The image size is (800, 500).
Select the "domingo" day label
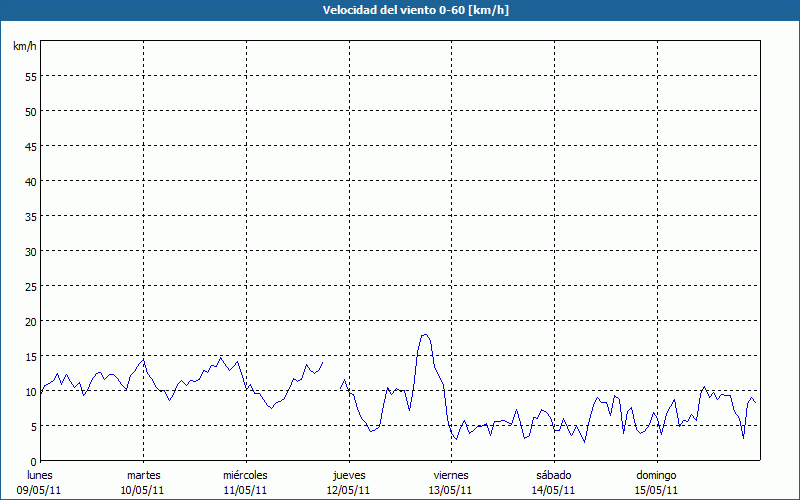point(656,475)
